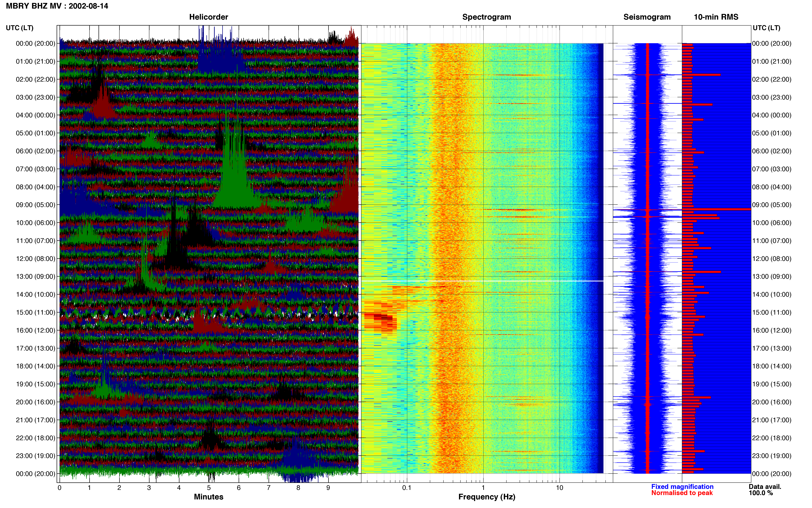
Task: Click the 'Frequency (Hz)' x-axis label
Action: point(487,497)
